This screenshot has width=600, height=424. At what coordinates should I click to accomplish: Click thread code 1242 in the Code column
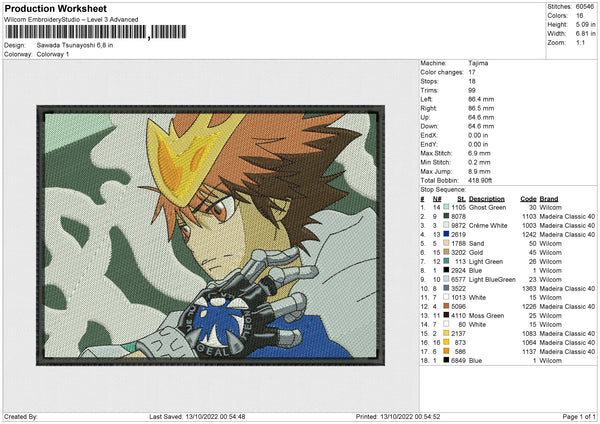(529, 234)
